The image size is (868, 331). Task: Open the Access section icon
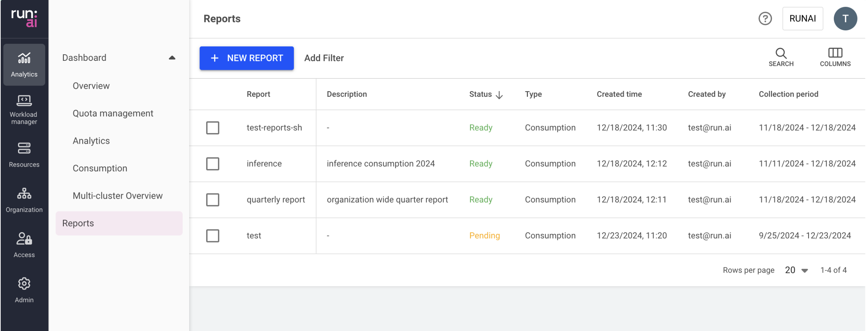(24, 245)
